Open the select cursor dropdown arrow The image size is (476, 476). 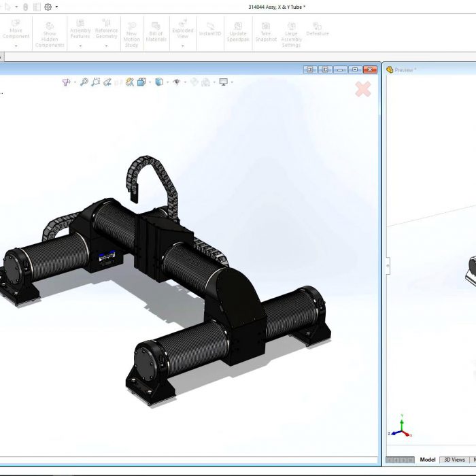tap(16, 7)
